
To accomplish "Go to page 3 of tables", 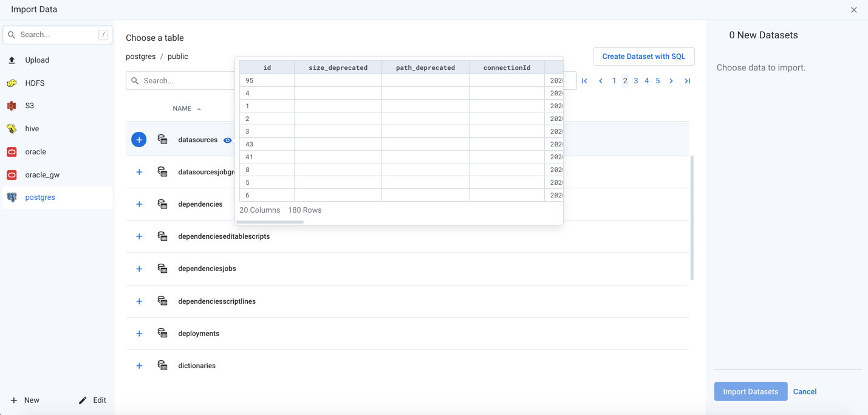I will coord(636,81).
